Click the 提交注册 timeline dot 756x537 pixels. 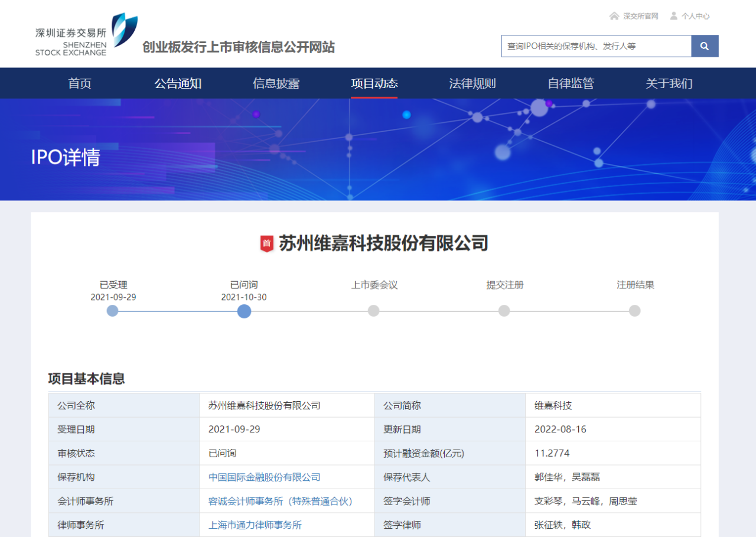coord(504,311)
